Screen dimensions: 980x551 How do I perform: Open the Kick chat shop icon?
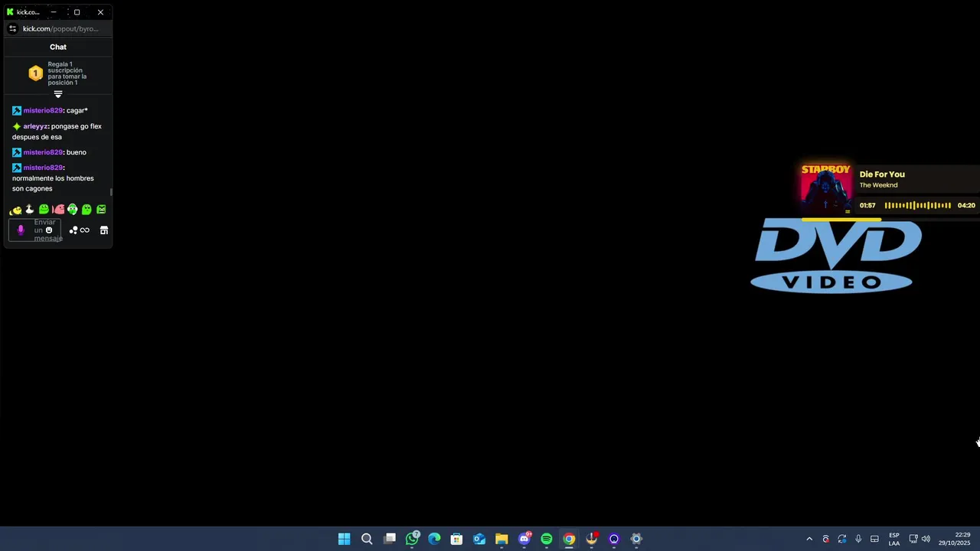[x=104, y=230]
